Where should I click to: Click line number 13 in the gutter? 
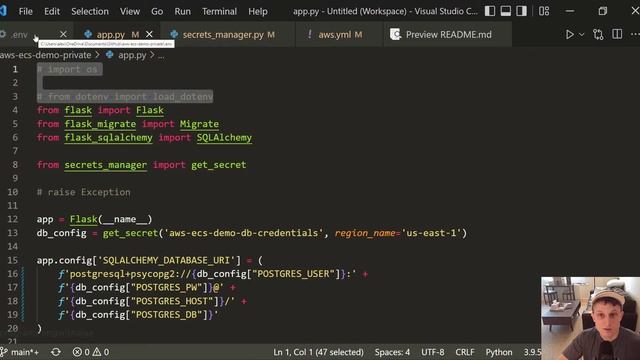pyautogui.click(x=13, y=233)
